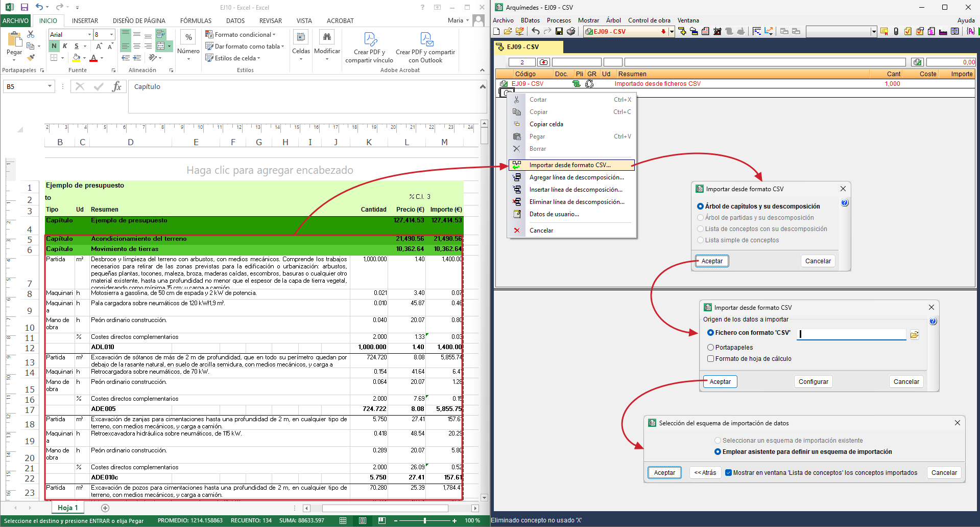
Task: Apply yellow fill color in Excel
Action: pos(76,58)
